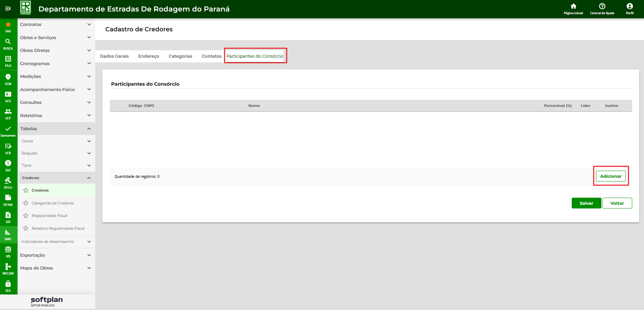Select the SCM module icon
The width and height of the screenshot is (644, 310).
[8, 77]
